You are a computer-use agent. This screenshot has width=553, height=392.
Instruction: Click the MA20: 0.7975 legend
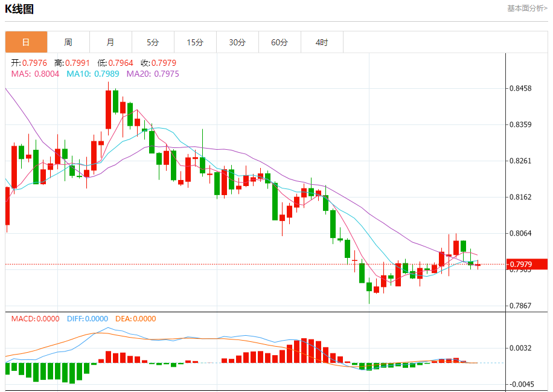153,74
